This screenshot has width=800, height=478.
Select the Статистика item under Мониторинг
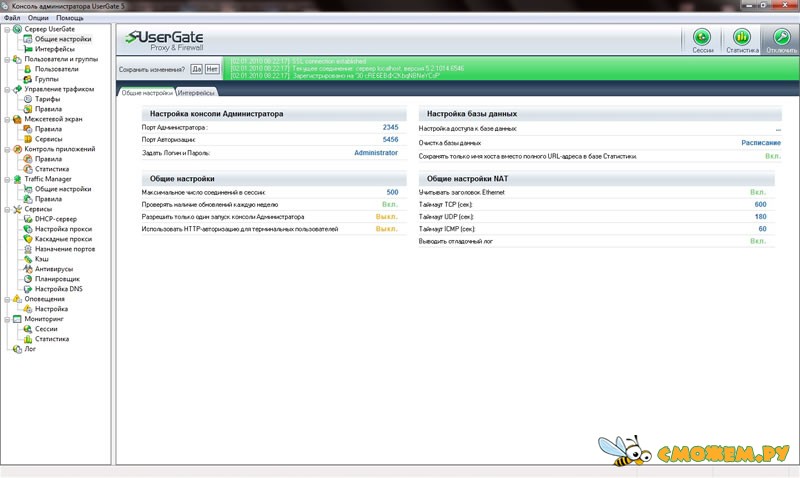52,339
